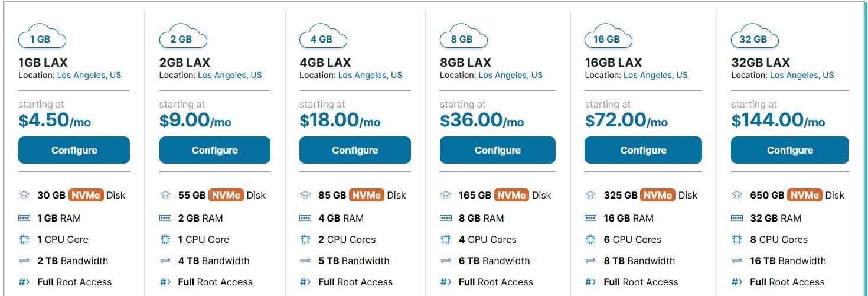Configure the 1GB LAX plan
The height and width of the screenshot is (296, 868).
(74, 150)
